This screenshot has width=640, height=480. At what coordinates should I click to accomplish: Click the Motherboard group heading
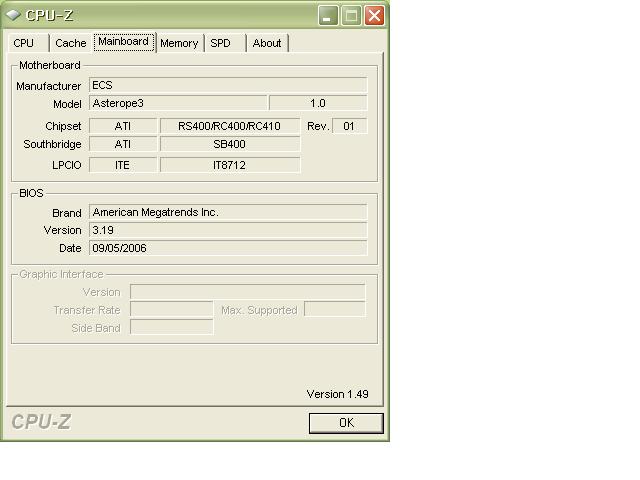[50, 65]
